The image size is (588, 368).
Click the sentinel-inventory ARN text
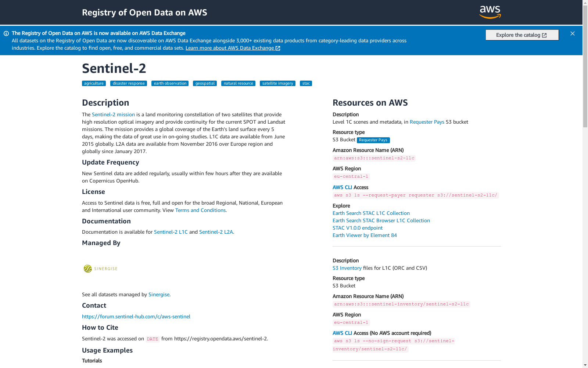click(401, 304)
